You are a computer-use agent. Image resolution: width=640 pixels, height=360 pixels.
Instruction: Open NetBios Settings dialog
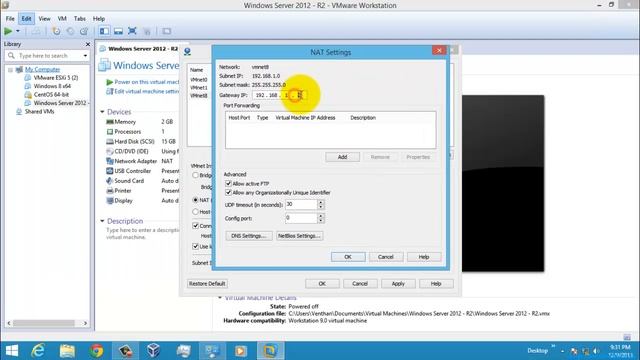point(300,236)
